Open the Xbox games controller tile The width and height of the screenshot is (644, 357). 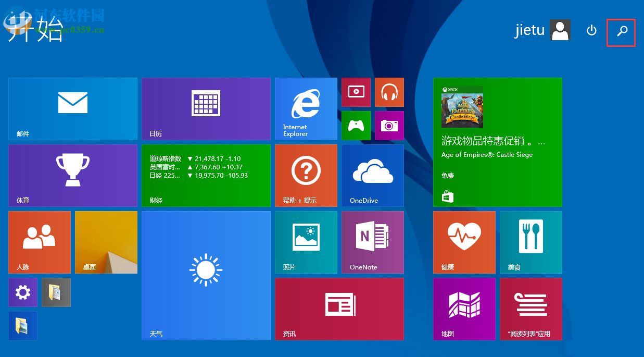tap(356, 126)
